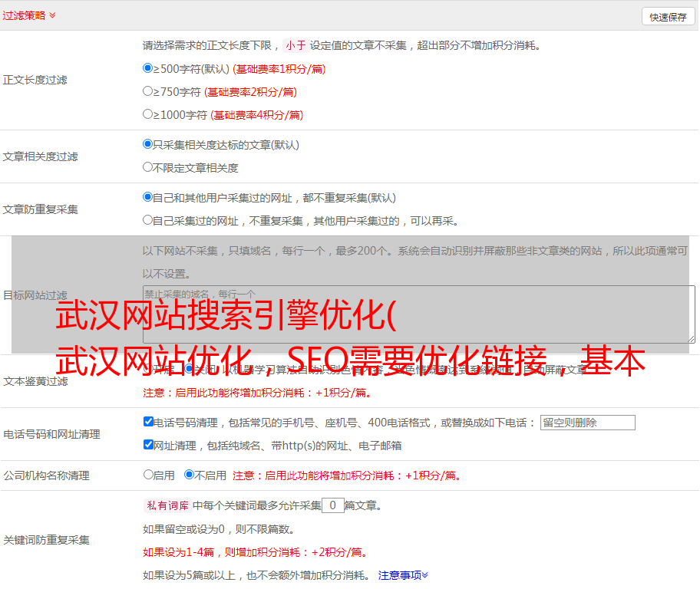Screen dimensions: 700x589
Task: Expand the 过滤策略 section header
Action: [x=29, y=15]
